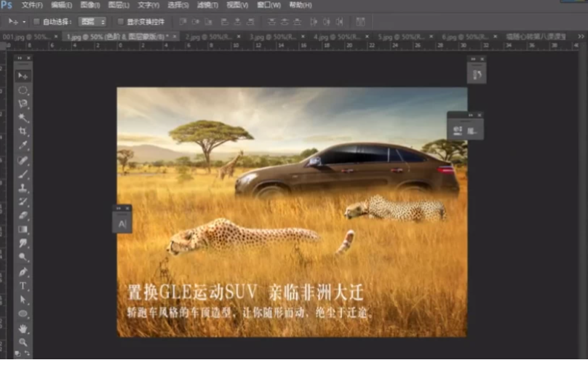Viewport: 588px width, 376px height.
Task: Select the Eraser tool
Action: click(23, 215)
